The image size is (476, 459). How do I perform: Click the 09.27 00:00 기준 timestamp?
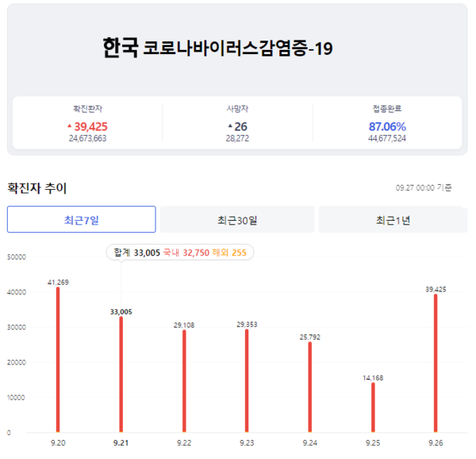tap(424, 187)
